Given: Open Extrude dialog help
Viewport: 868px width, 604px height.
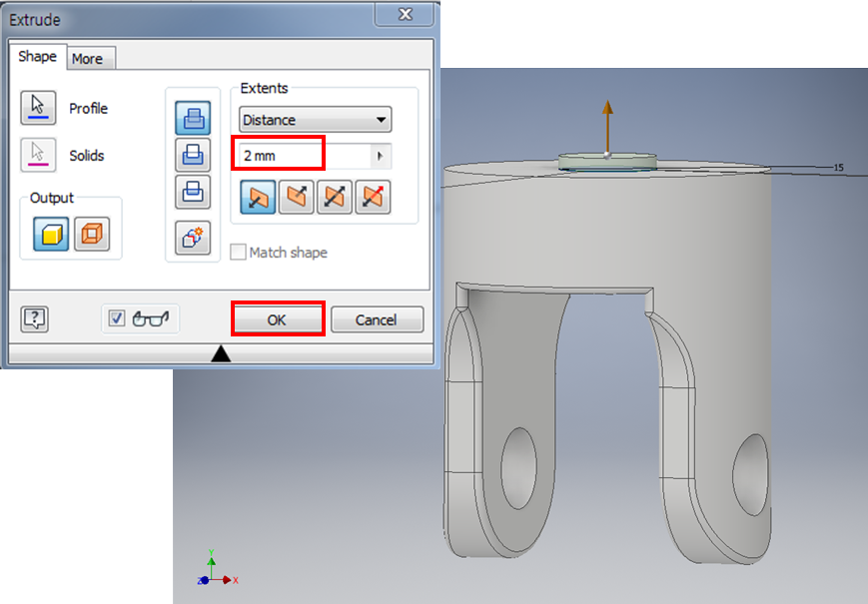Looking at the screenshot, I should tap(35, 319).
